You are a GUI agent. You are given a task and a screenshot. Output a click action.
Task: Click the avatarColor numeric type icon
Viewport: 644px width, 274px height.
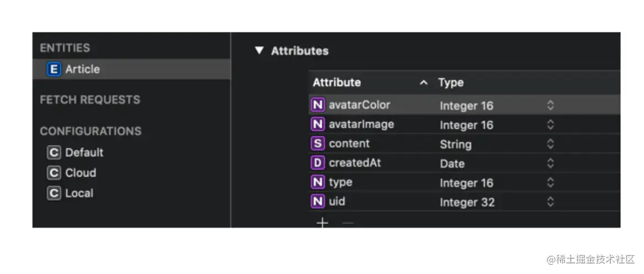coord(318,105)
